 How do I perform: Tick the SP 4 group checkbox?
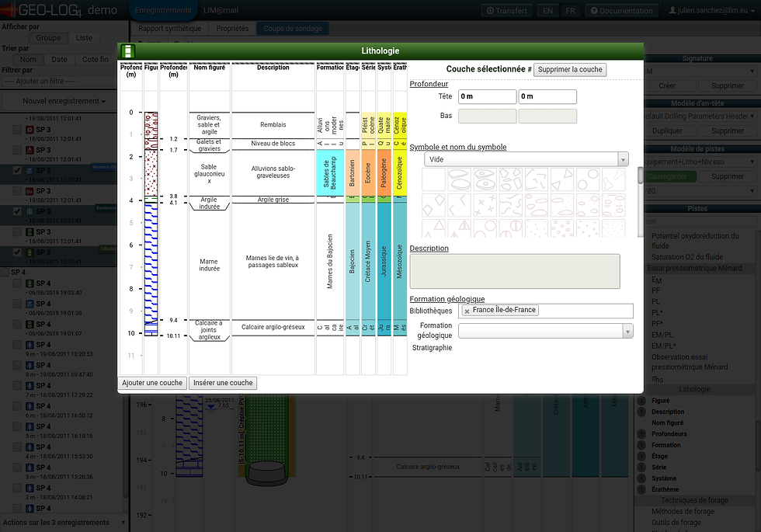tap(5, 273)
